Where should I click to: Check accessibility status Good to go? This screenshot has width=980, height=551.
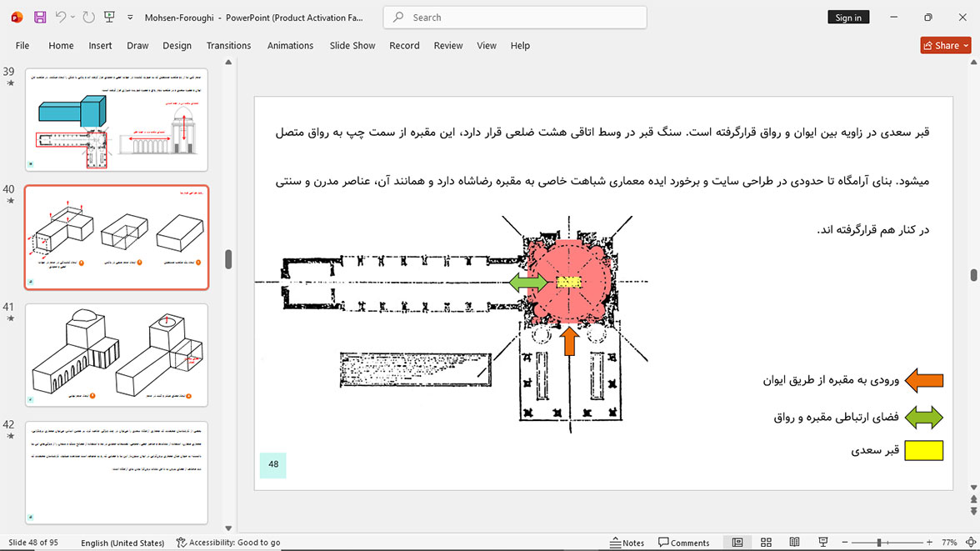[228, 542]
